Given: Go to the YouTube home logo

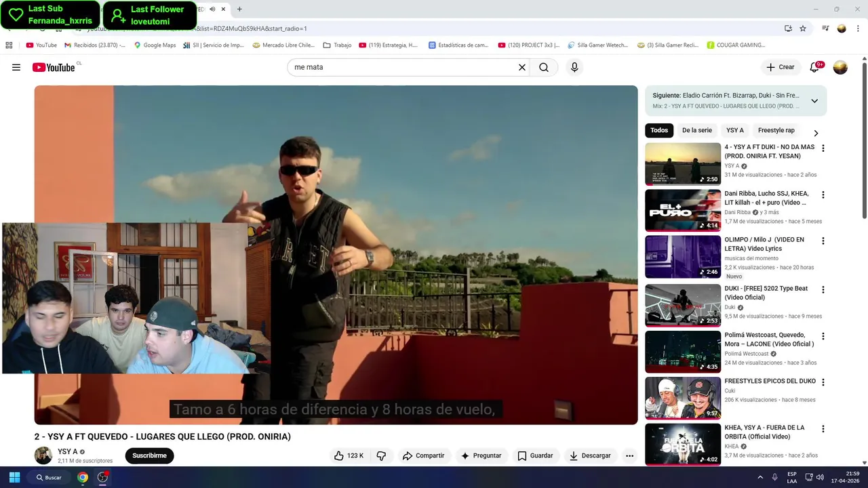Looking at the screenshot, I should (54, 67).
